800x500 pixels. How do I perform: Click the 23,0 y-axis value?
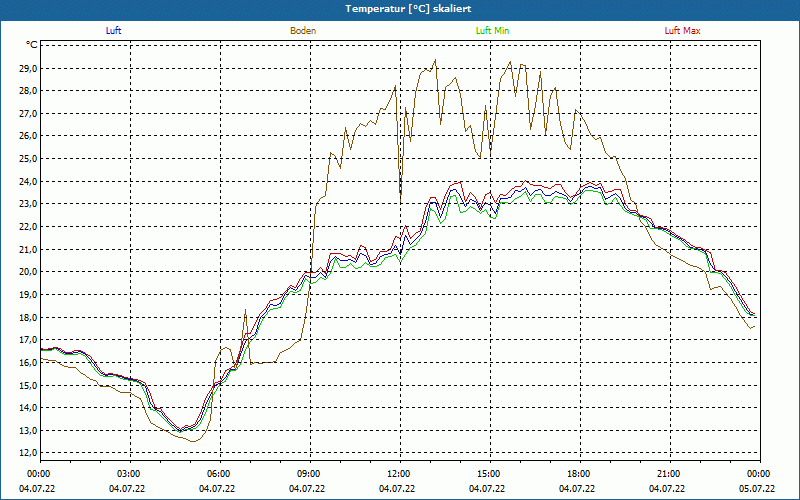[29, 204]
